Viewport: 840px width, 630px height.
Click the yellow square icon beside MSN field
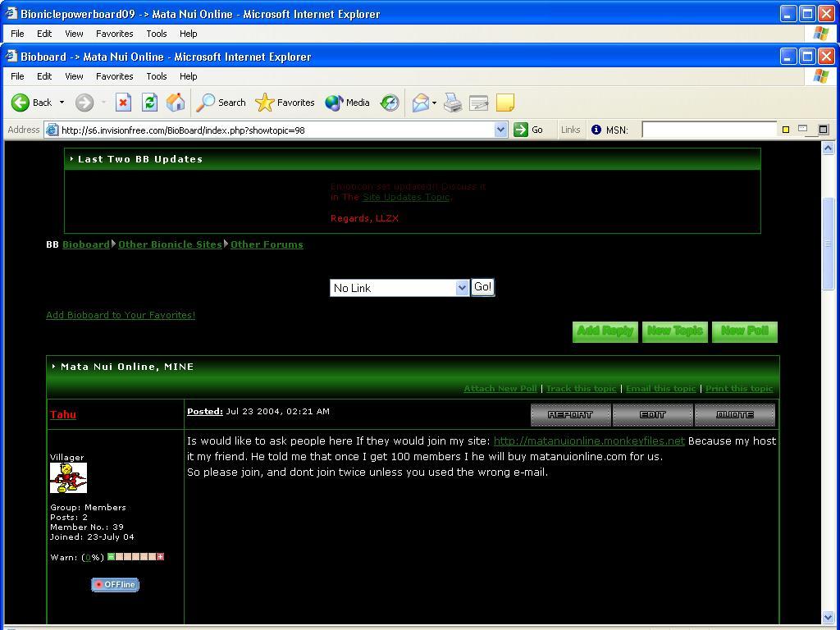[786, 130]
